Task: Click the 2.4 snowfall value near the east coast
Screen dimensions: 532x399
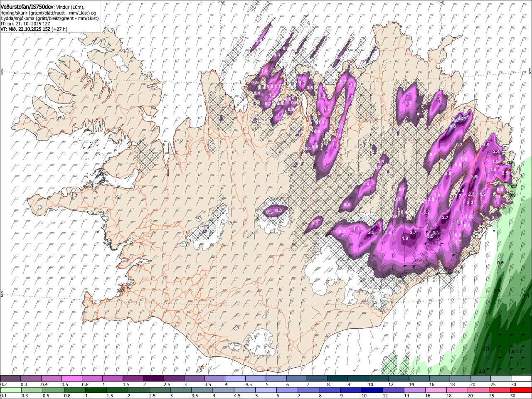Action: [x=496, y=151]
